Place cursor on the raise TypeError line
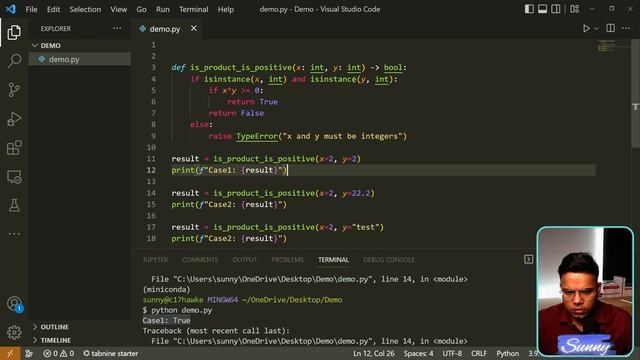This screenshot has height=360, width=640. click(307, 136)
